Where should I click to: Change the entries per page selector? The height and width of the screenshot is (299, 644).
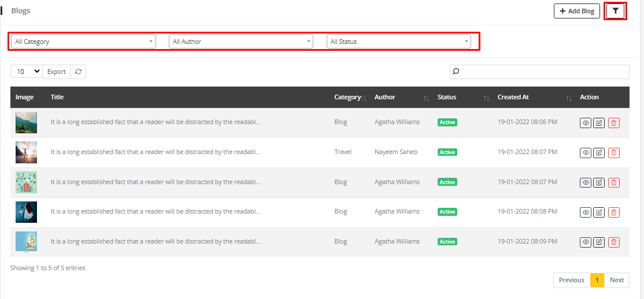[x=27, y=72]
